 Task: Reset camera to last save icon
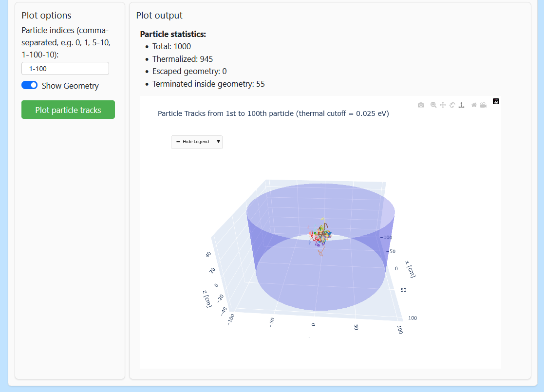coord(483,105)
